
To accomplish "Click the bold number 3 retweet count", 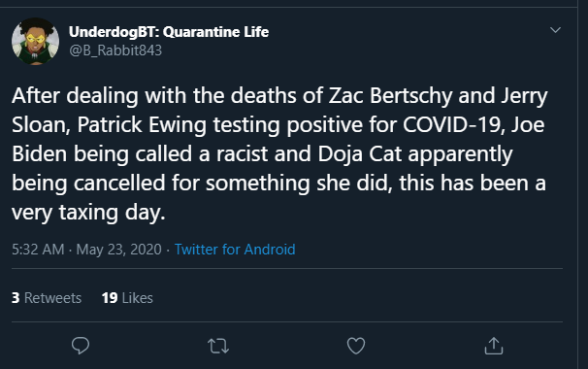I will tap(16, 298).
